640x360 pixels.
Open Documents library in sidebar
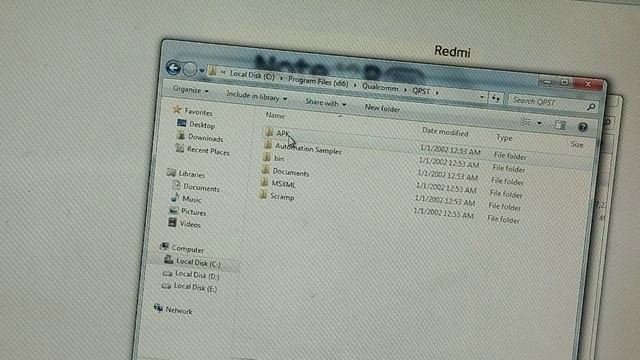point(196,187)
